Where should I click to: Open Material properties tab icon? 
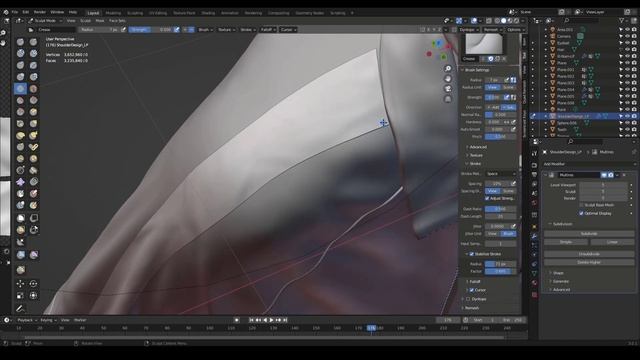point(534,283)
